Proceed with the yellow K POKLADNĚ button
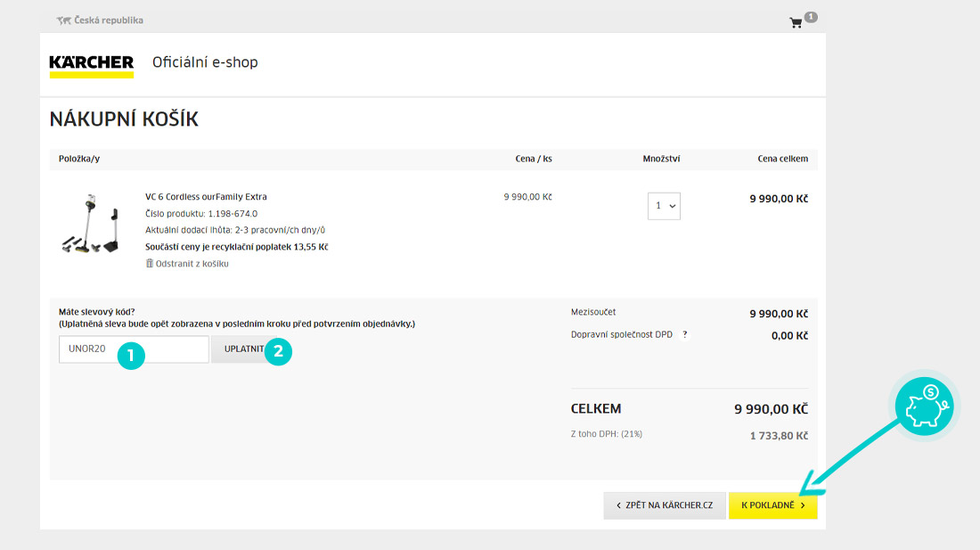Viewport: 980px width, 550px height. click(772, 505)
